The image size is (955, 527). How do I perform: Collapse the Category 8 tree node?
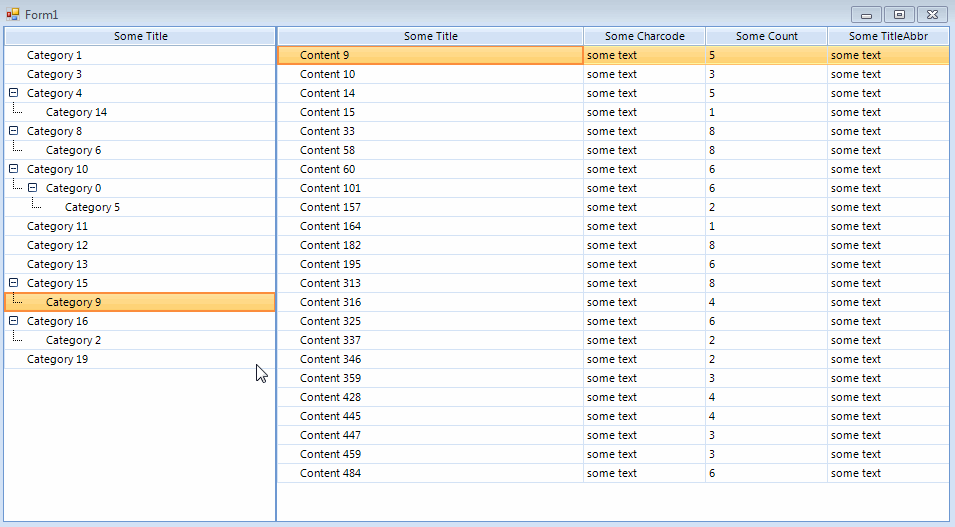tap(13, 131)
